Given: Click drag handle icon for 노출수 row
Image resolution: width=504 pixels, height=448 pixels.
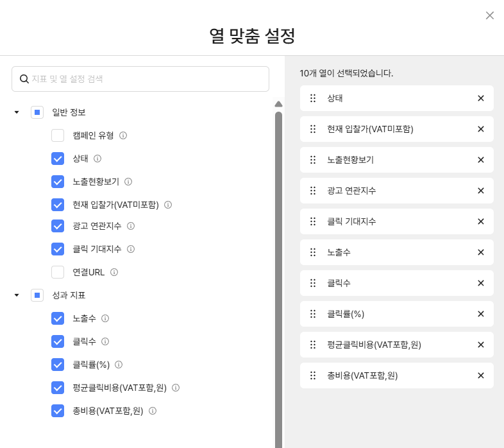Looking at the screenshot, I should pos(313,252).
